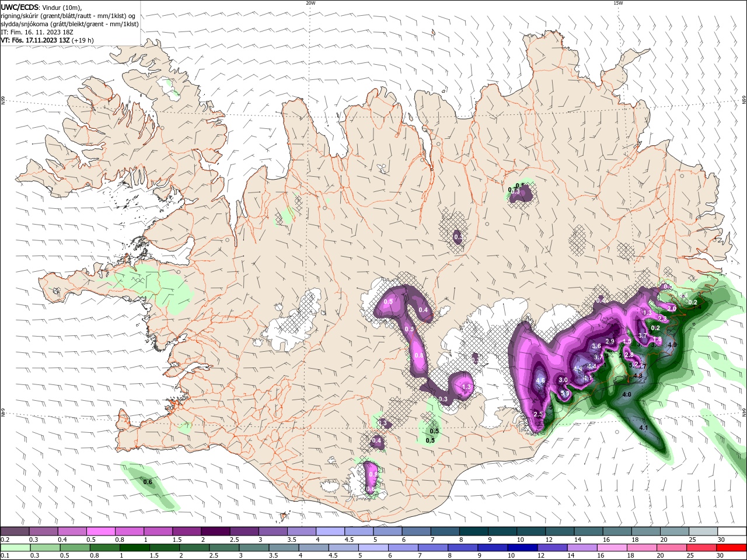Select the deep blue 10 swatch in the rain legend

(523, 547)
